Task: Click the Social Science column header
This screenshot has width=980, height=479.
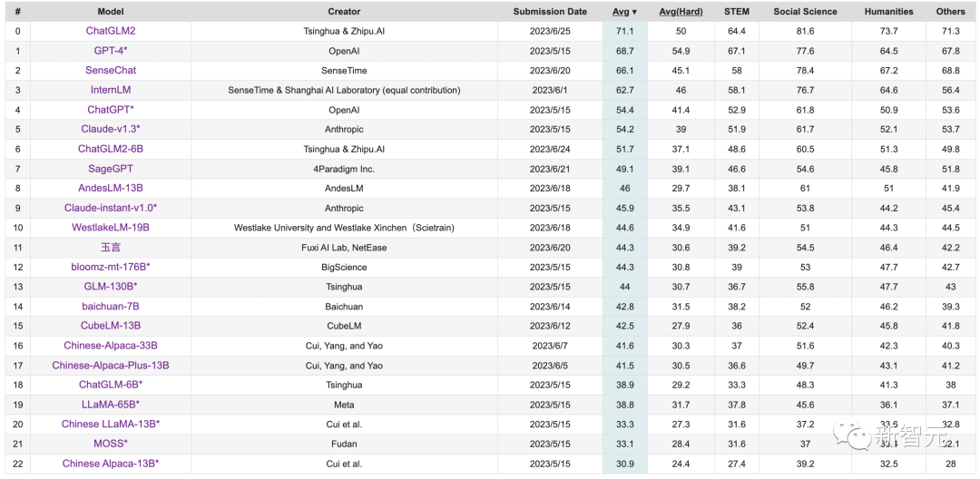Action: coord(806,11)
